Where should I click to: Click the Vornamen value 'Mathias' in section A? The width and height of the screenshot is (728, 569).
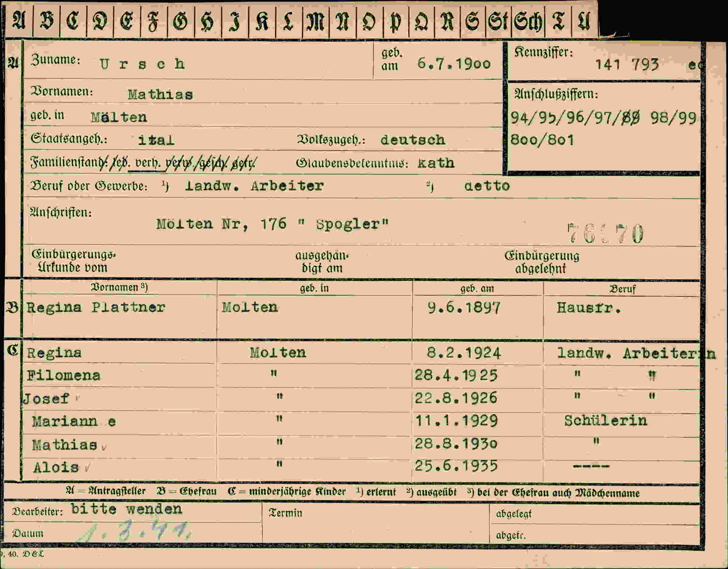point(160,95)
